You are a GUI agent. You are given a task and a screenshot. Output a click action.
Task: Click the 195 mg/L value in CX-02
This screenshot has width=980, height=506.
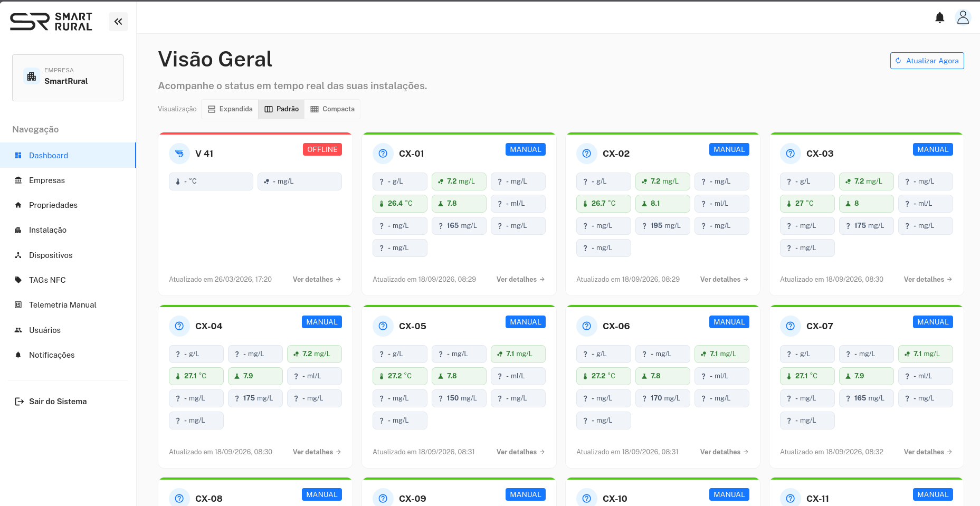coord(663,225)
